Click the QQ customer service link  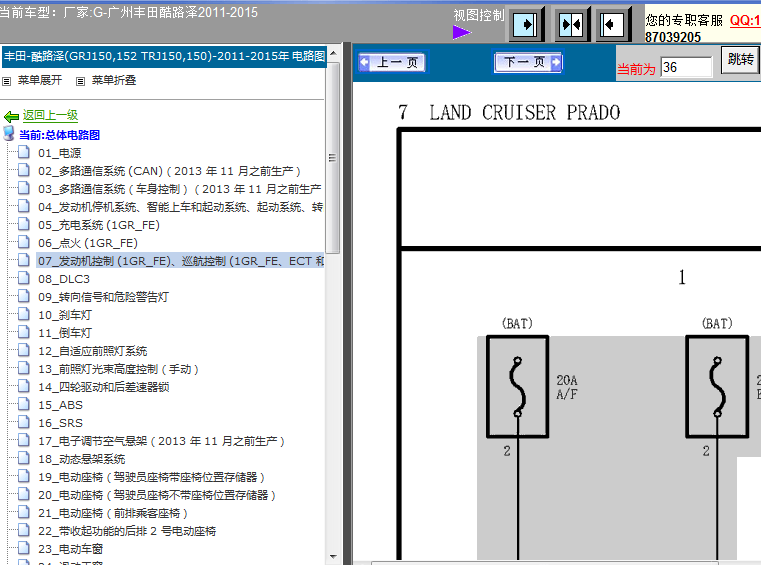[x=745, y=20]
